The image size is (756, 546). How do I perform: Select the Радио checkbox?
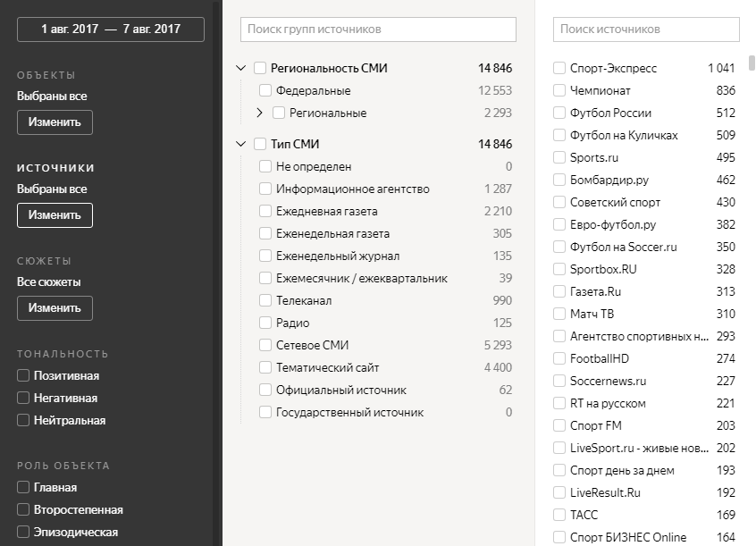click(265, 323)
